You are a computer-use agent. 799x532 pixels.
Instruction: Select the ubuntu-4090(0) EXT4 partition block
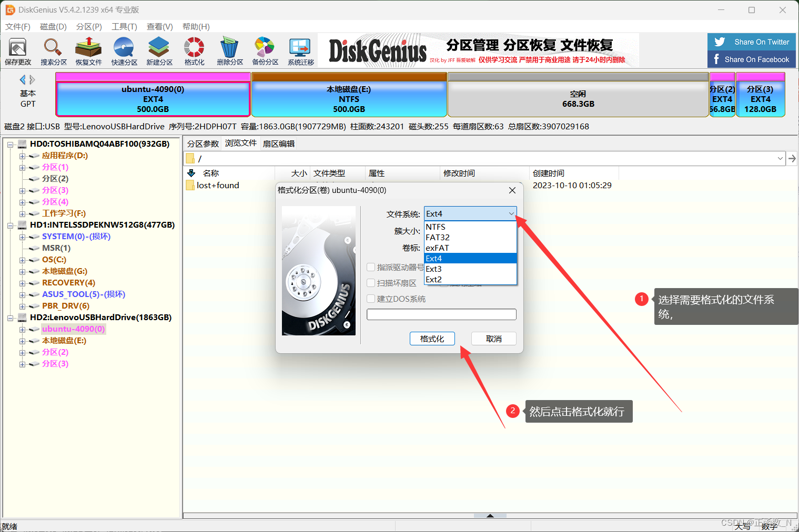click(153, 95)
